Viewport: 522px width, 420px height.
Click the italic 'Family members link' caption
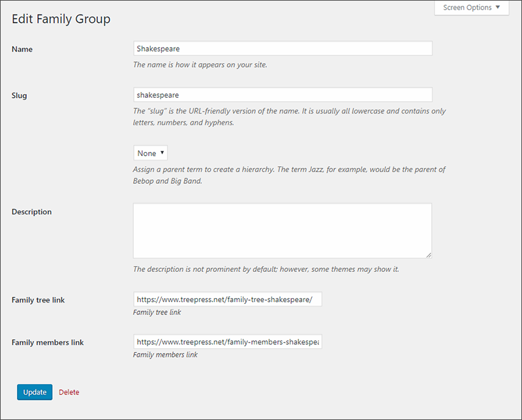[165, 355]
